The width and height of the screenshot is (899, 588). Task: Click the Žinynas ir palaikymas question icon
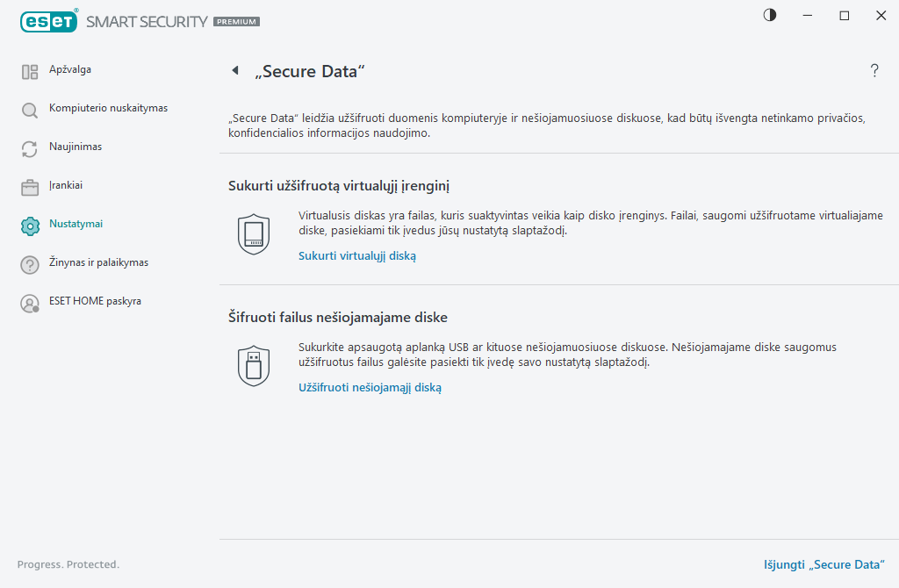[x=29, y=262]
